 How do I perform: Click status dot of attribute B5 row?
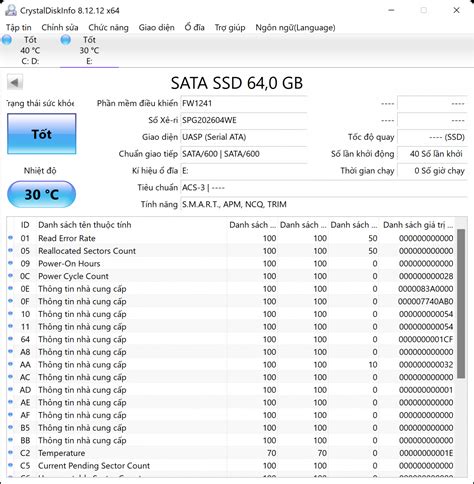[11, 427]
